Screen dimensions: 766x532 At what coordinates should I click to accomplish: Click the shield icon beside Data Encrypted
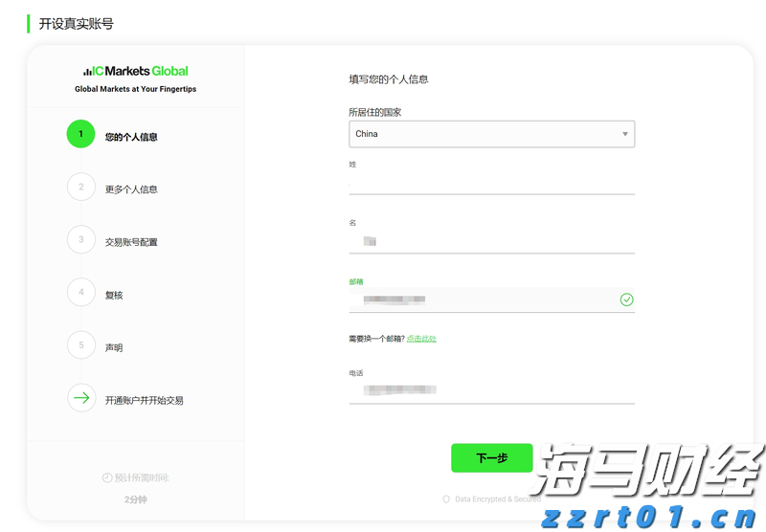(446, 499)
